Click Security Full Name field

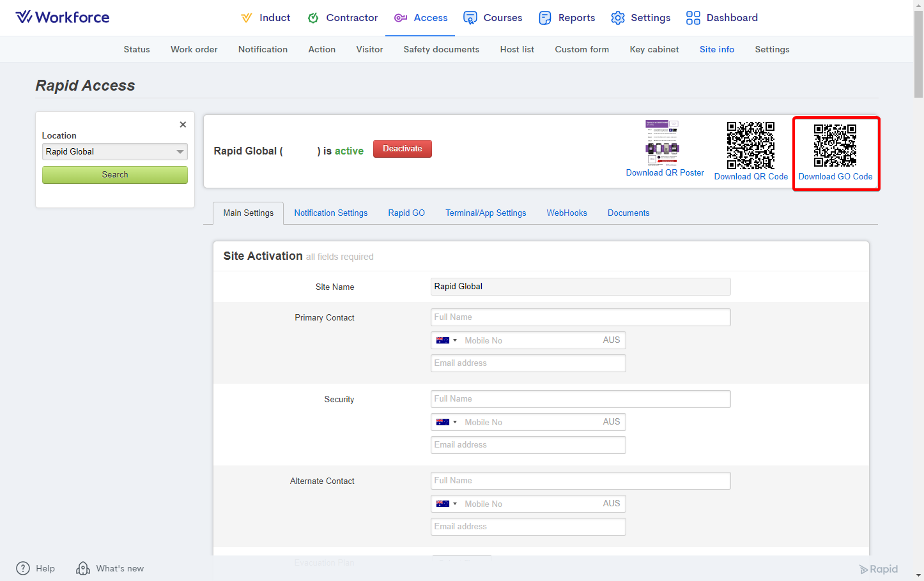581,399
